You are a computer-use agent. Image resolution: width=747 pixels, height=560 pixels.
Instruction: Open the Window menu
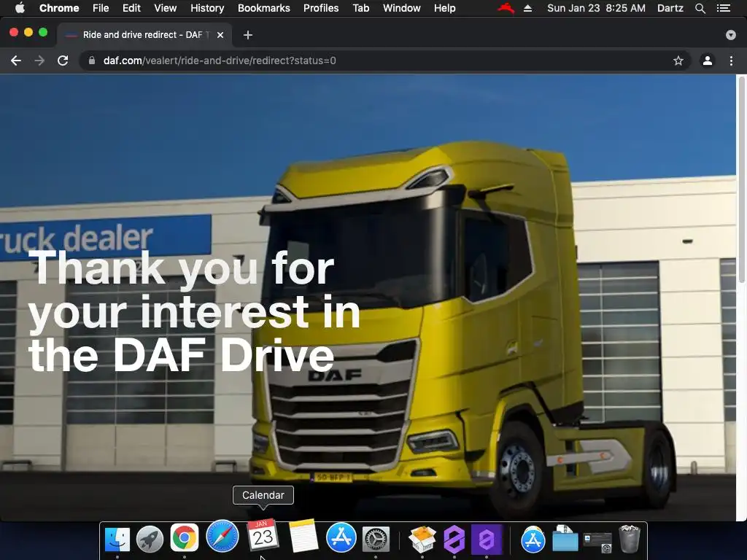[402, 8]
